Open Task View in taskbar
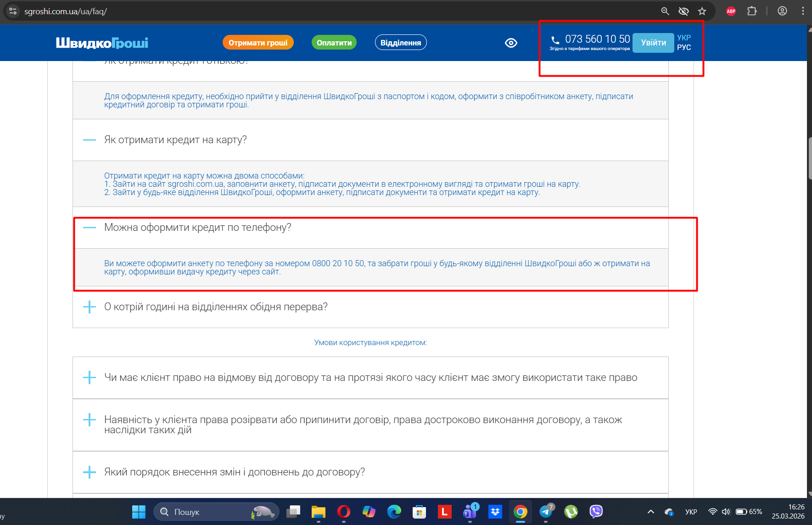 [293, 512]
